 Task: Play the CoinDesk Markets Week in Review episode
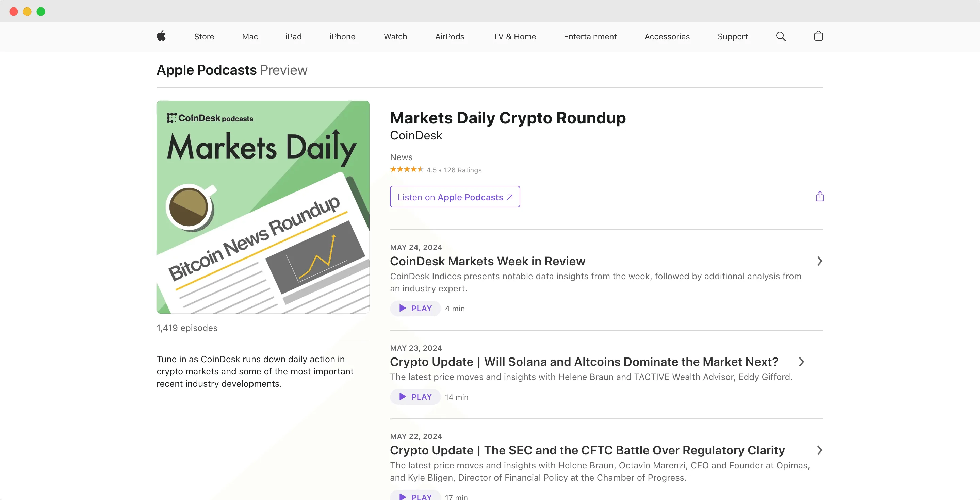coord(415,309)
